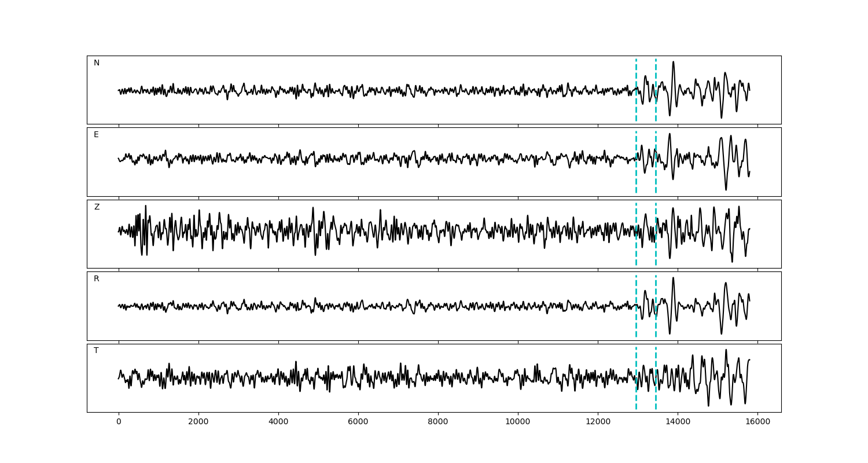Click the tallest peak in R waveform
The image size is (868, 463).
click(673, 278)
